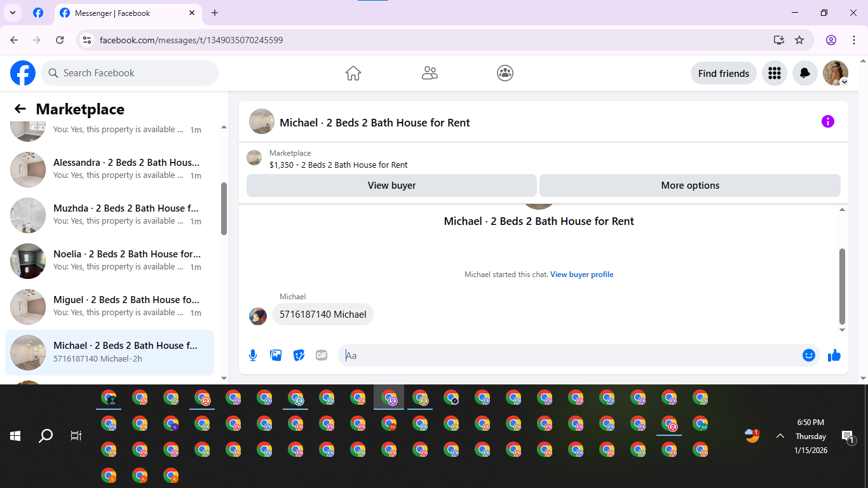Open the new tab plus button
The width and height of the screenshot is (868, 488).
[215, 13]
